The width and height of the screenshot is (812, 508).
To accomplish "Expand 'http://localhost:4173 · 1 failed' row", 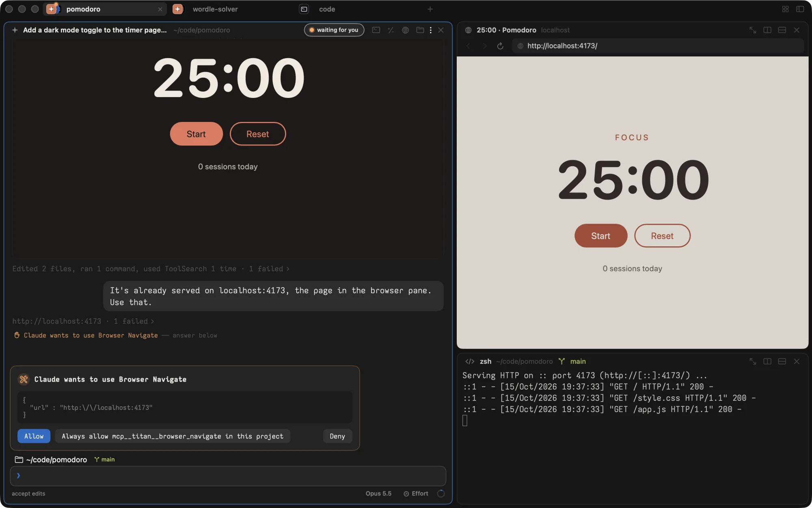I will [x=83, y=321].
